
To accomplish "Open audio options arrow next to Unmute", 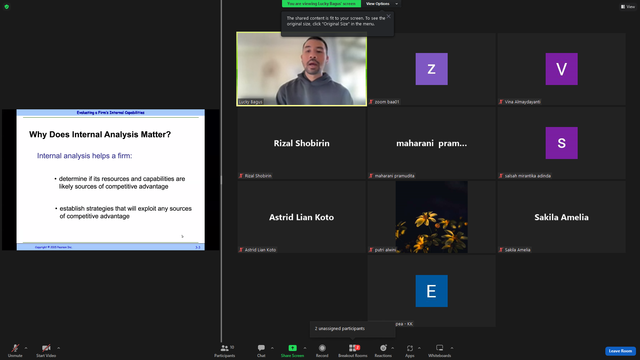I will pyautogui.click(x=26, y=348).
